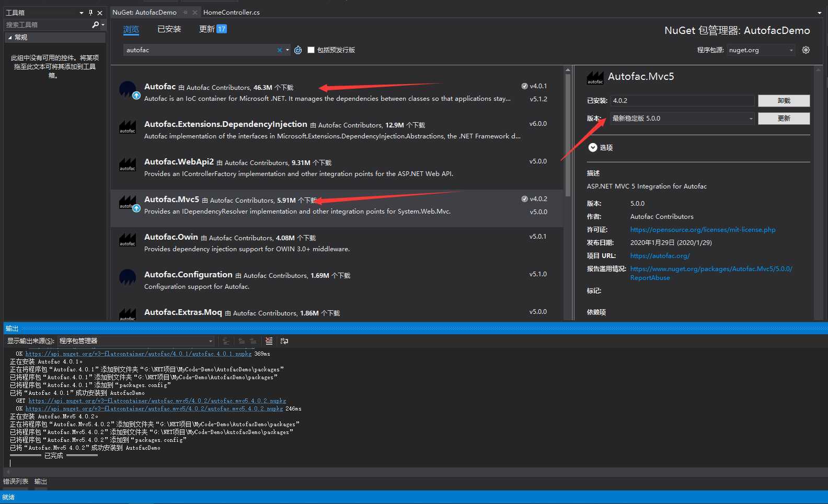Open the 浏览 (Browse) tab
The width and height of the screenshot is (828, 504).
131,29
